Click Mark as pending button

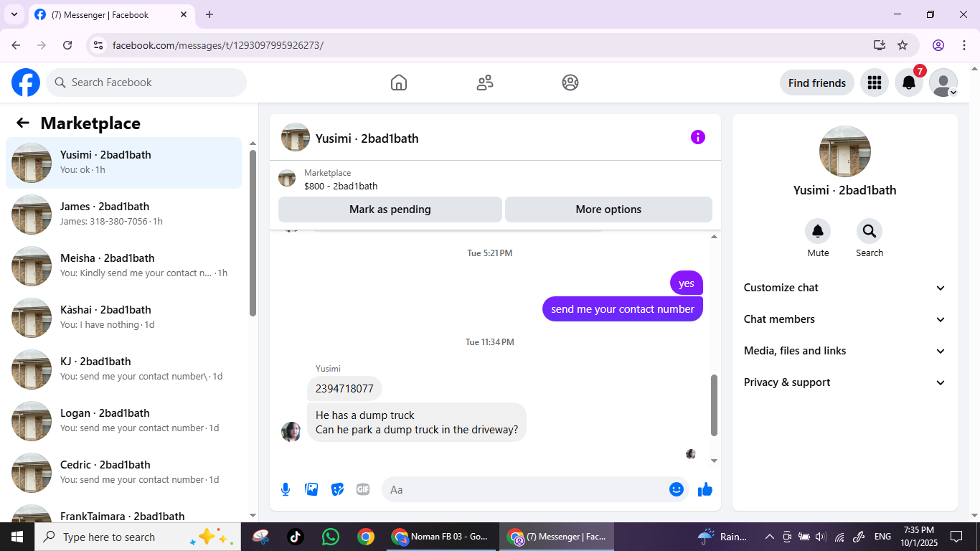(390, 209)
